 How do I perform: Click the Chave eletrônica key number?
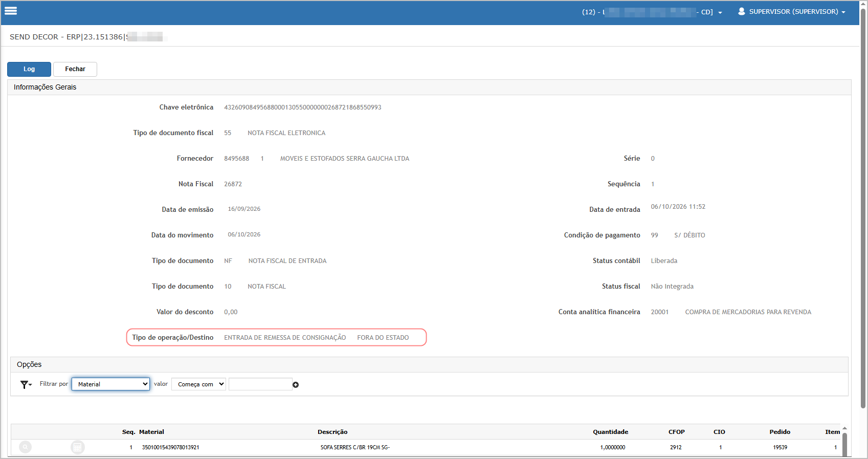(303, 107)
